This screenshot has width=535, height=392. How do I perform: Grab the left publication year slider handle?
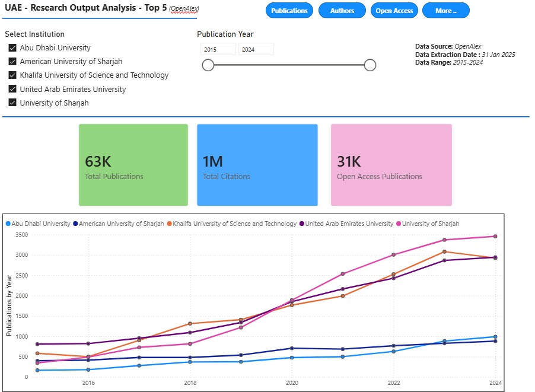tap(208, 65)
